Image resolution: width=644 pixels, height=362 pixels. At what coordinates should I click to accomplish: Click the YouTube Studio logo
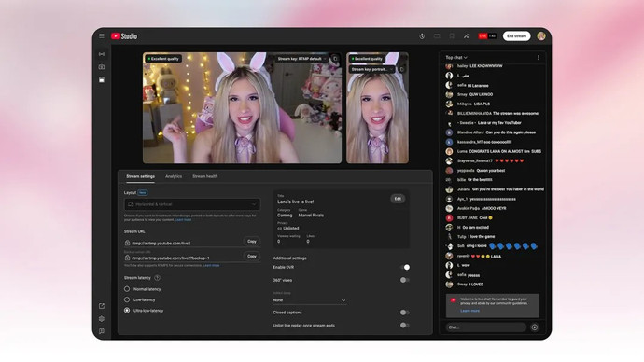pyautogui.click(x=124, y=36)
